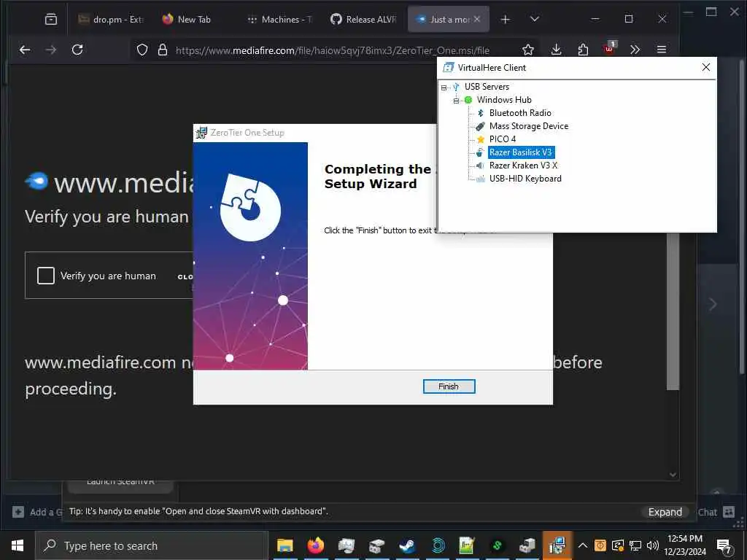Click the USB drive icon beside Mass Storage Device
747x560 pixels.
click(480, 126)
